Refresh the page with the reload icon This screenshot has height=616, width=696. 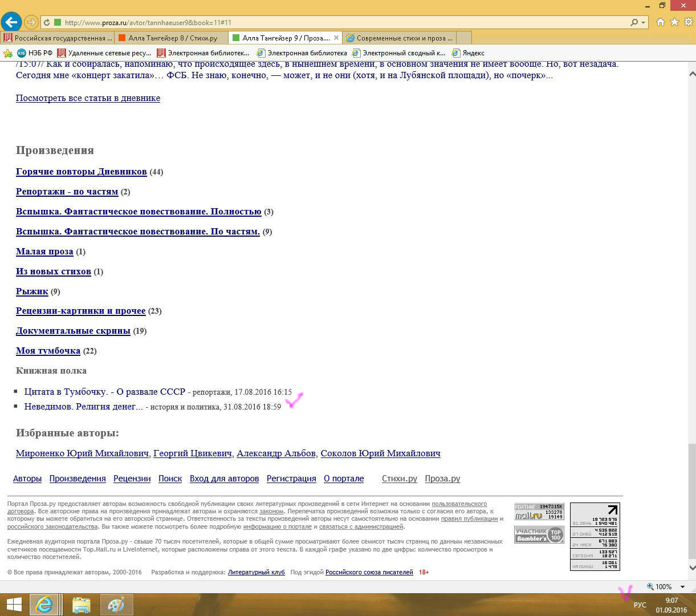47,23
